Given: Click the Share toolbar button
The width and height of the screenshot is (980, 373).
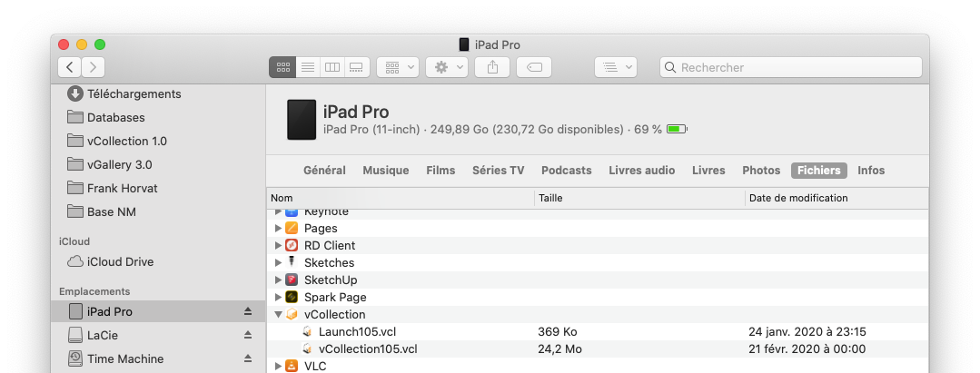Looking at the screenshot, I should pos(492,67).
